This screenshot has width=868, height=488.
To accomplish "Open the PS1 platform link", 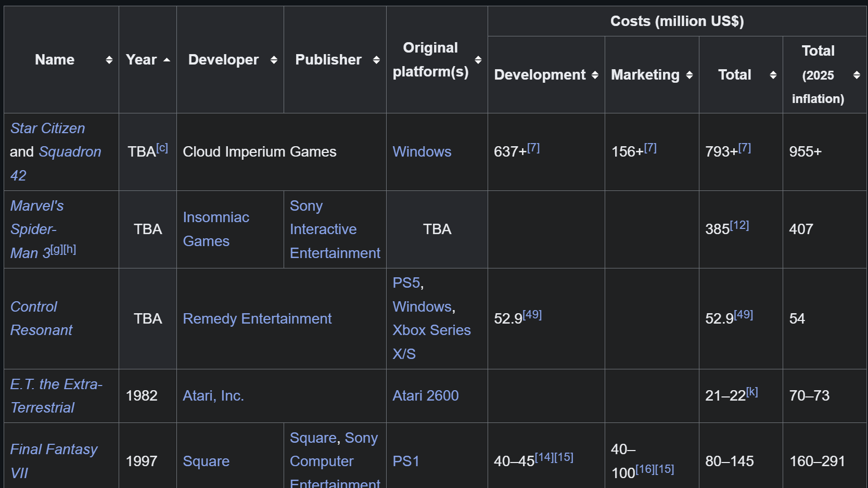I will point(406,461).
